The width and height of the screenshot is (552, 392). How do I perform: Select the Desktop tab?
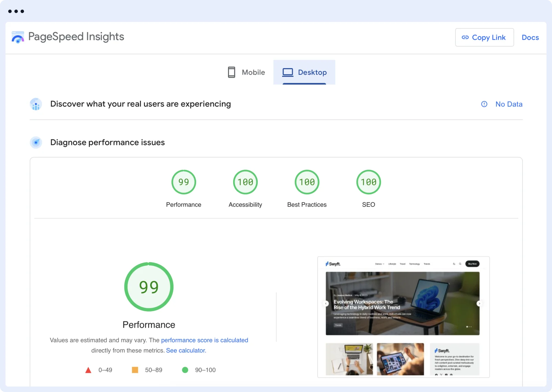[x=313, y=72]
